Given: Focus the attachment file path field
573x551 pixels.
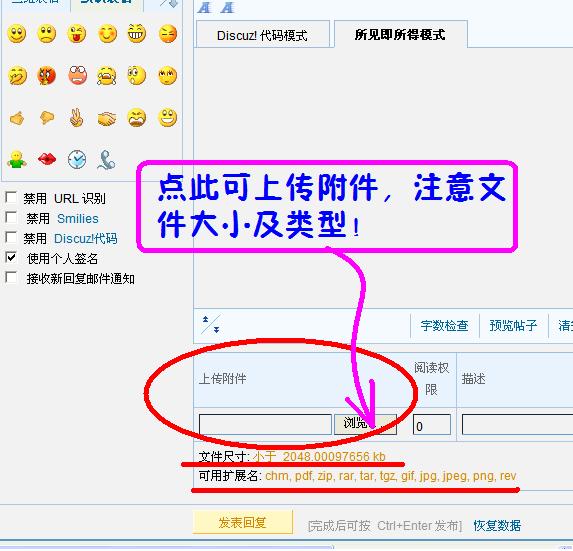Looking at the screenshot, I should coord(265,424).
